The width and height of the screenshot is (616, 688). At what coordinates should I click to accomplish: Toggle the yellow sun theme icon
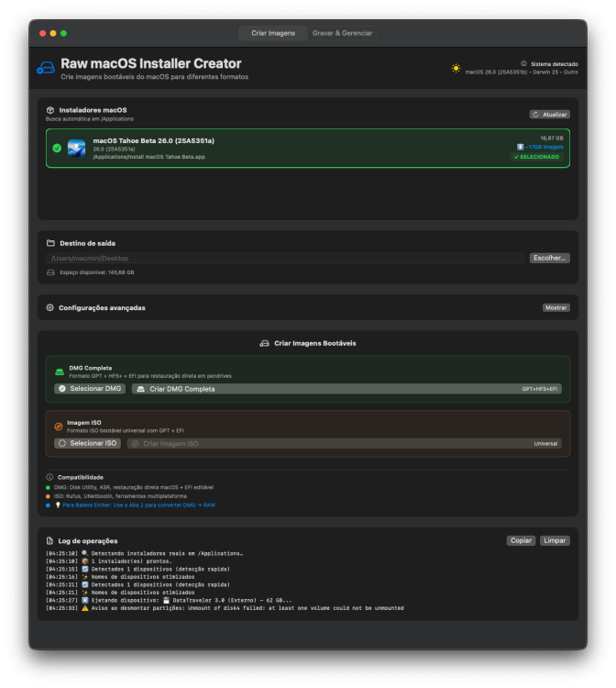[x=456, y=68]
